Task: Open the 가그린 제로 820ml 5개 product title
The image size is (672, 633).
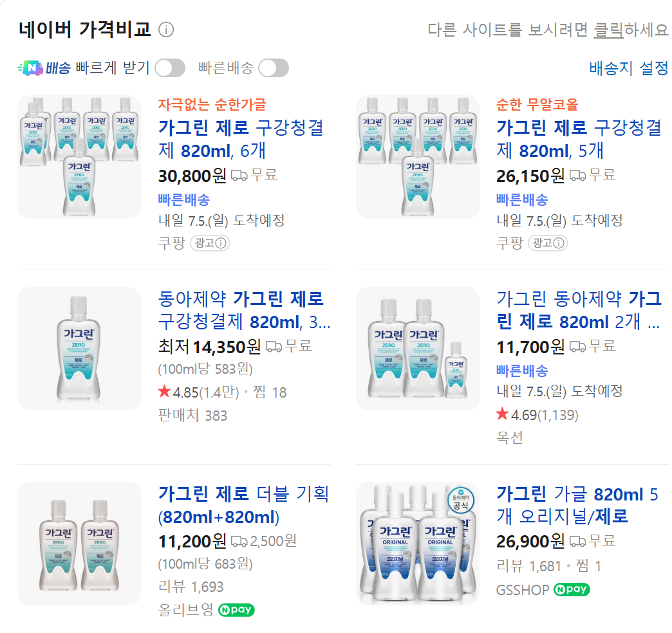Action: coord(579,139)
